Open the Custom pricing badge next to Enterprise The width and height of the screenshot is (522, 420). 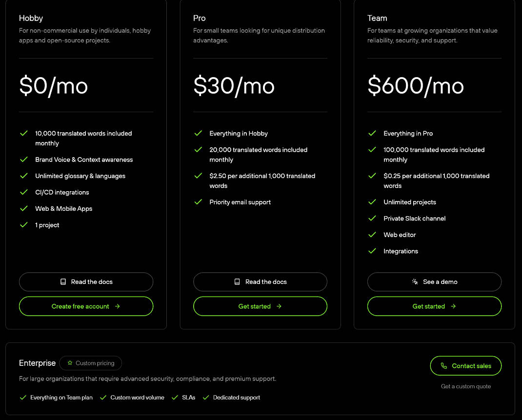(90, 363)
